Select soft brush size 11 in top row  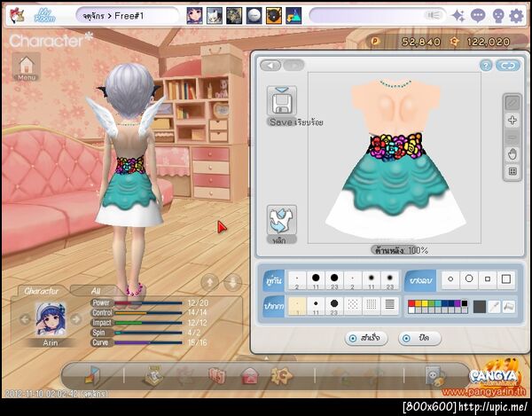[372, 280]
